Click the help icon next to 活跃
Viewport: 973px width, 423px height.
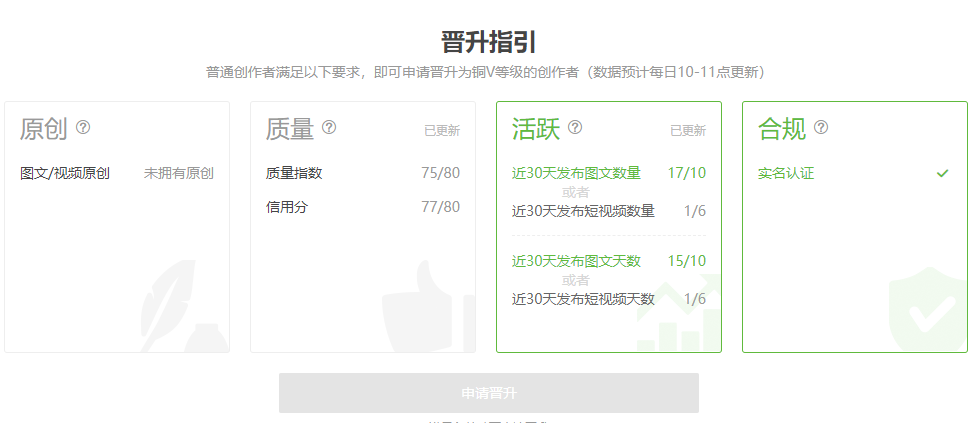(575, 128)
